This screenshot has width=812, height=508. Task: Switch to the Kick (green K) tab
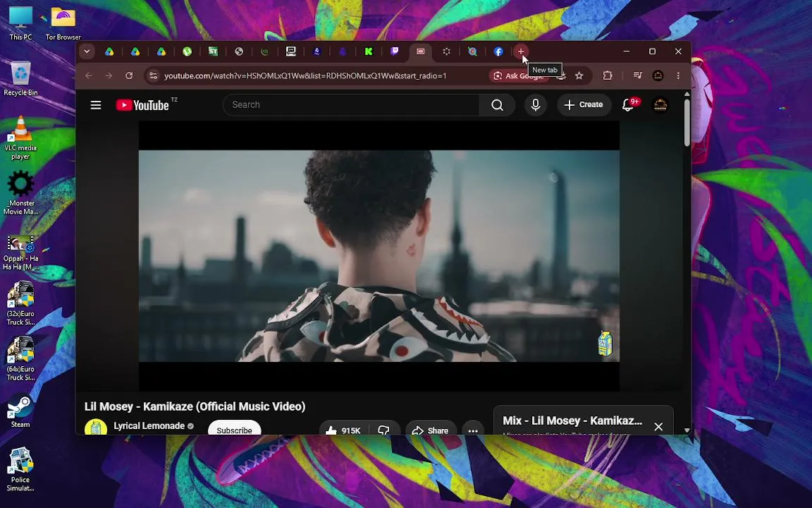pyautogui.click(x=369, y=52)
